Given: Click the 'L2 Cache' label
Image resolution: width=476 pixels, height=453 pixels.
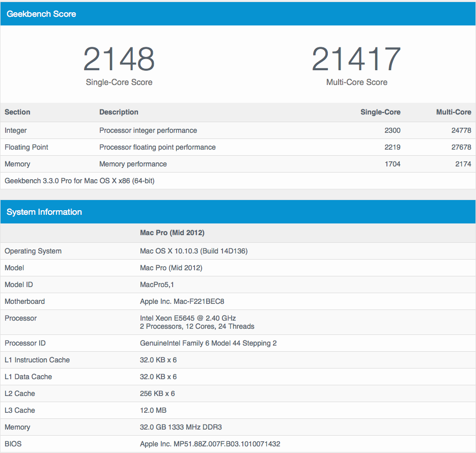Looking at the screenshot, I should coord(20,393).
